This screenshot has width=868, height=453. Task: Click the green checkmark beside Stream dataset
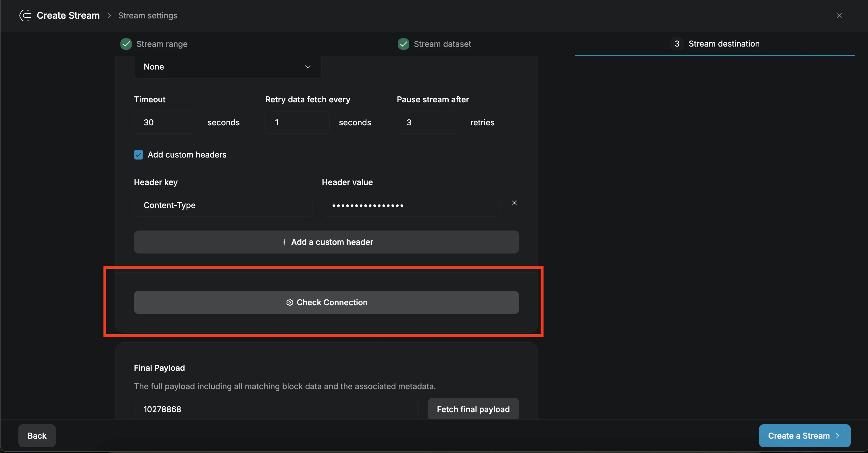tap(403, 44)
